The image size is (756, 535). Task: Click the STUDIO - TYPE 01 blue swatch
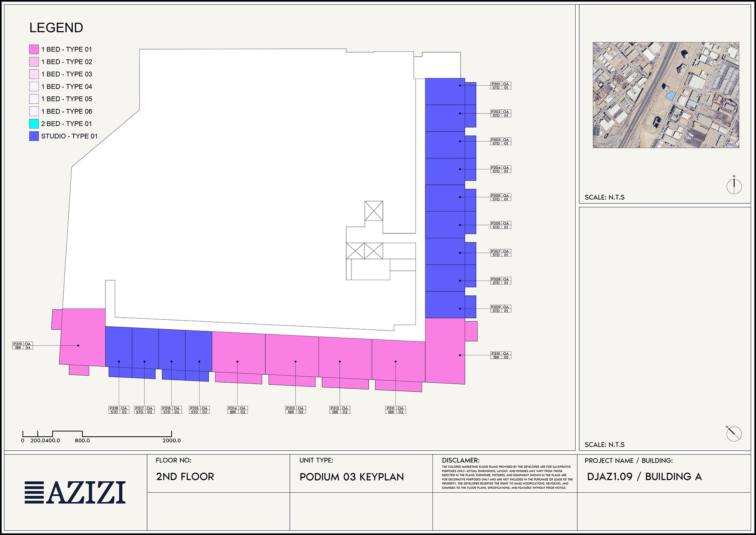click(34, 136)
